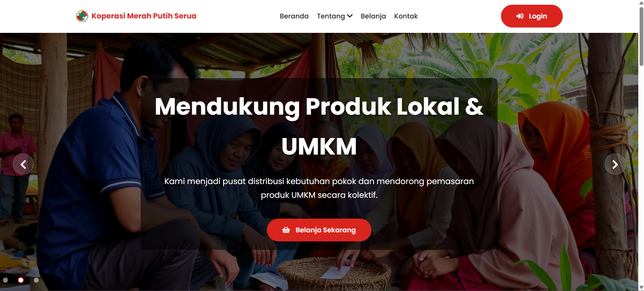The image size is (644, 291).
Task: Click the scrollbar up arrow
Action: (641, 3)
